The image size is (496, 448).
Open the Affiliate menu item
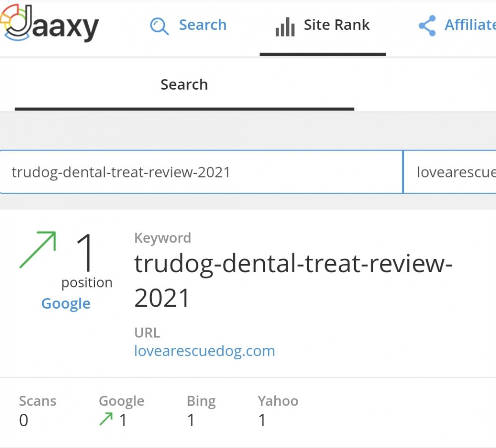[x=470, y=25]
